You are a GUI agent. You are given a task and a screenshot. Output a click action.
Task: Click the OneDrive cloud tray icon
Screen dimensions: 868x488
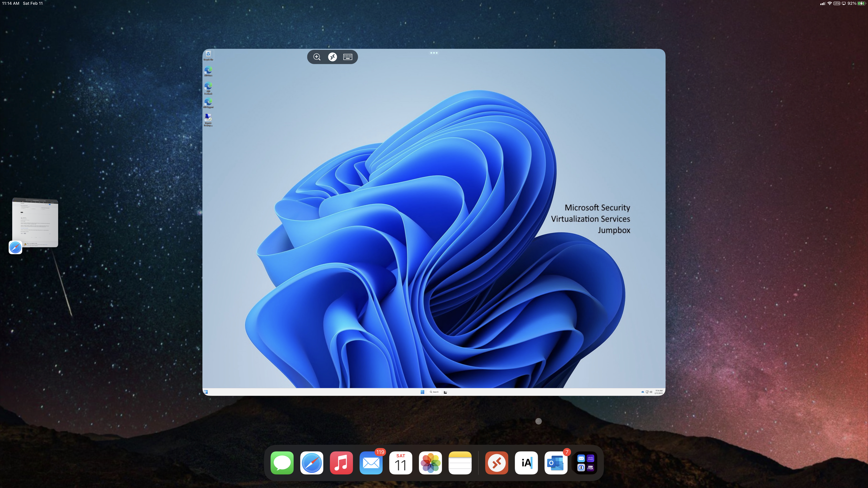(643, 392)
